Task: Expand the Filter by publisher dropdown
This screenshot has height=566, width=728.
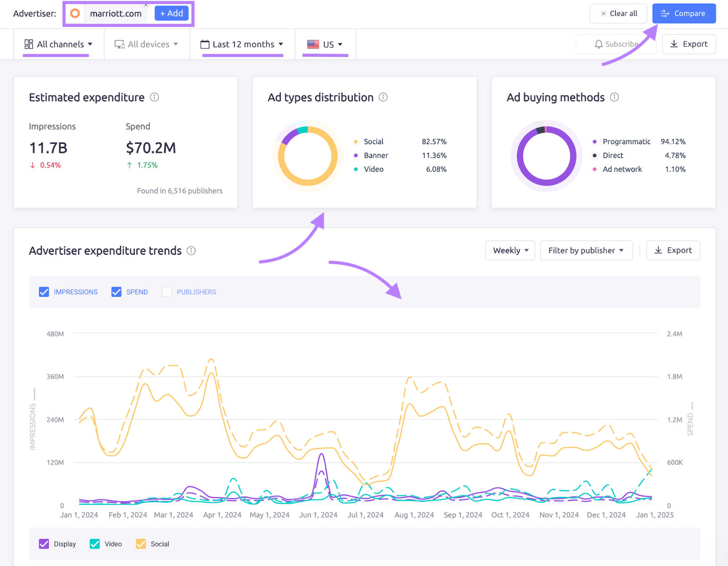Action: pyautogui.click(x=586, y=250)
